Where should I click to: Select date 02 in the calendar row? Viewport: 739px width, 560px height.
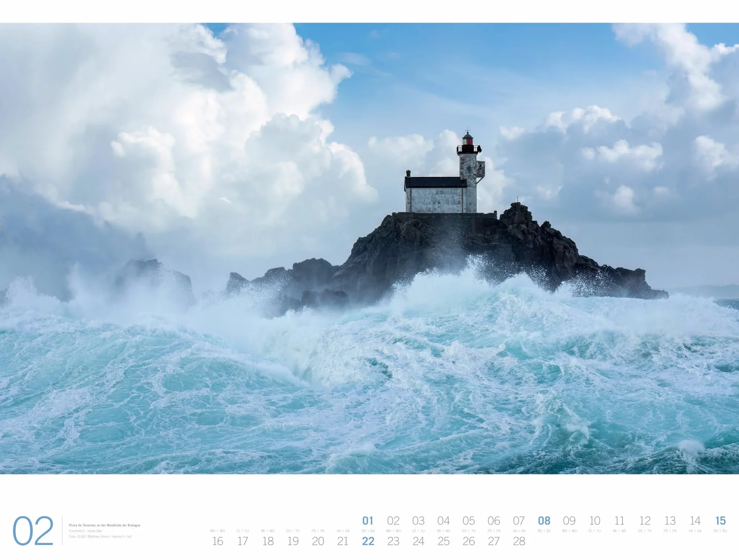[x=393, y=521]
